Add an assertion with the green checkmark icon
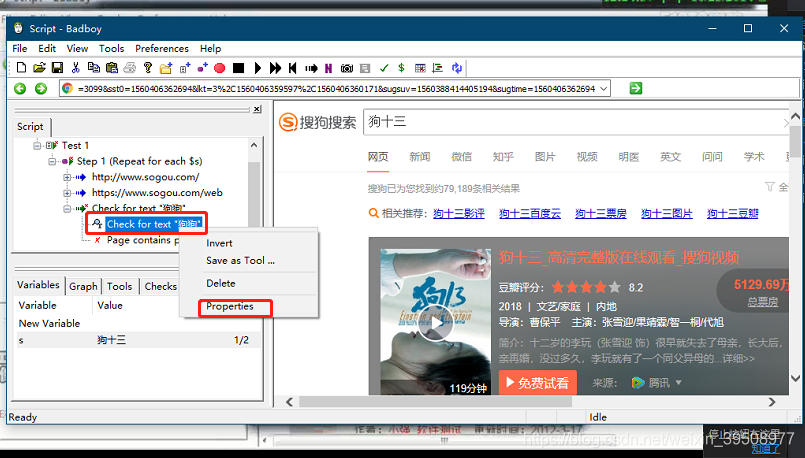The width and height of the screenshot is (805, 458). pyautogui.click(x=384, y=68)
